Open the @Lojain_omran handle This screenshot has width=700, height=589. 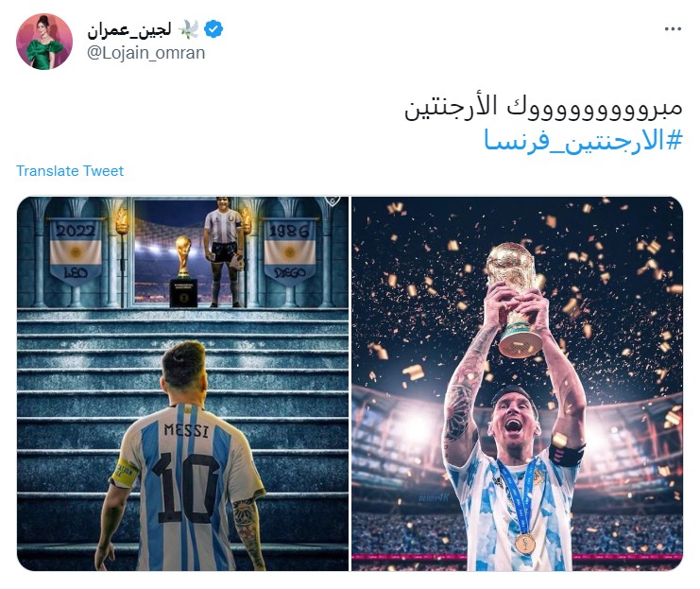point(146,53)
